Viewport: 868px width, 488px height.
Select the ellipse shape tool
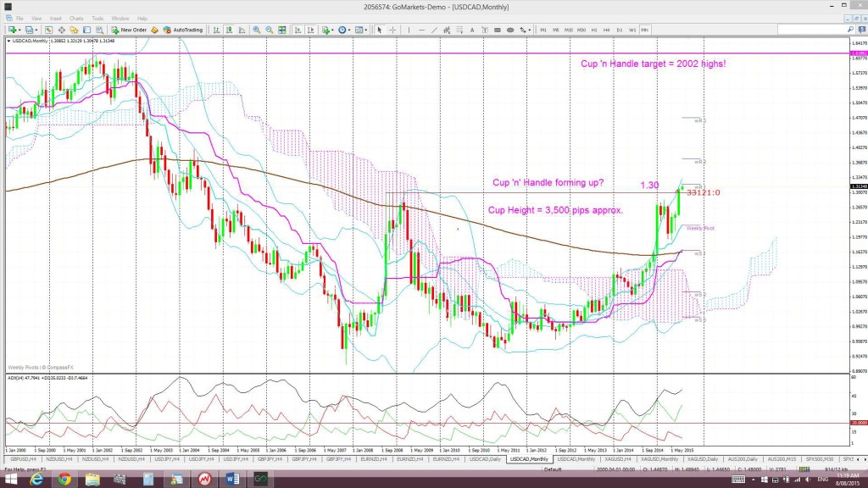pyautogui.click(x=509, y=30)
